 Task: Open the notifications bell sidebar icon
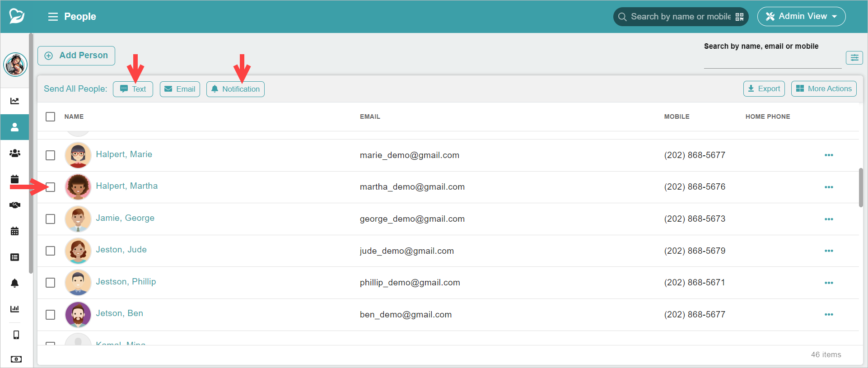pyautogui.click(x=15, y=283)
